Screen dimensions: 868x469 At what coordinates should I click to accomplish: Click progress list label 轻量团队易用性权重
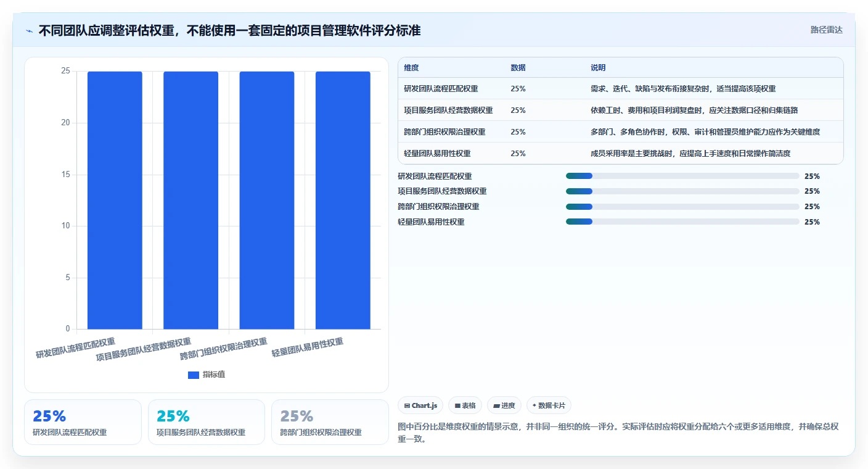click(x=431, y=222)
